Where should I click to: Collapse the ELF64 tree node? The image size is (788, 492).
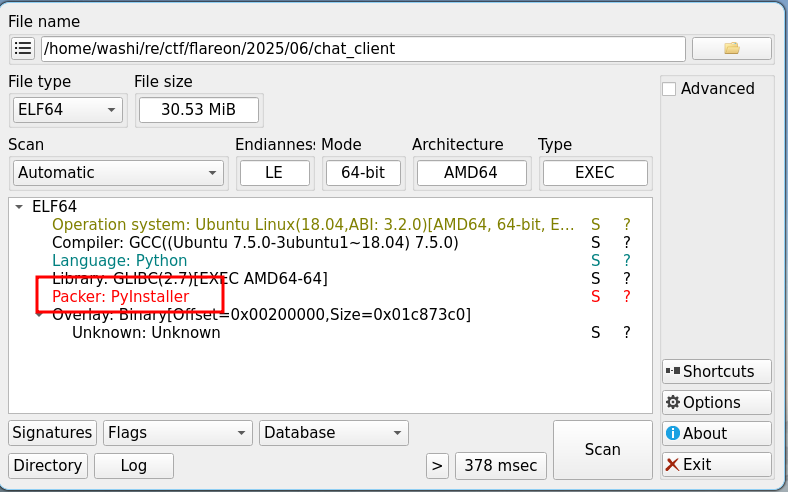click(x=20, y=206)
